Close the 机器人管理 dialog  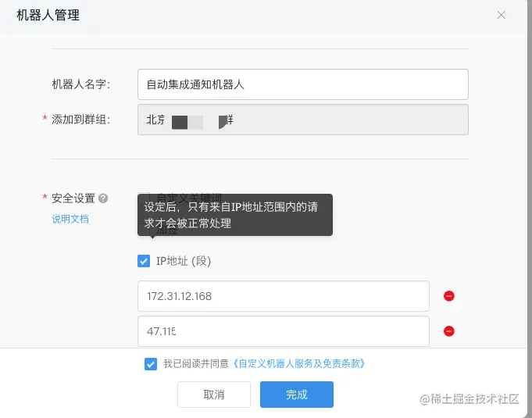pos(501,15)
